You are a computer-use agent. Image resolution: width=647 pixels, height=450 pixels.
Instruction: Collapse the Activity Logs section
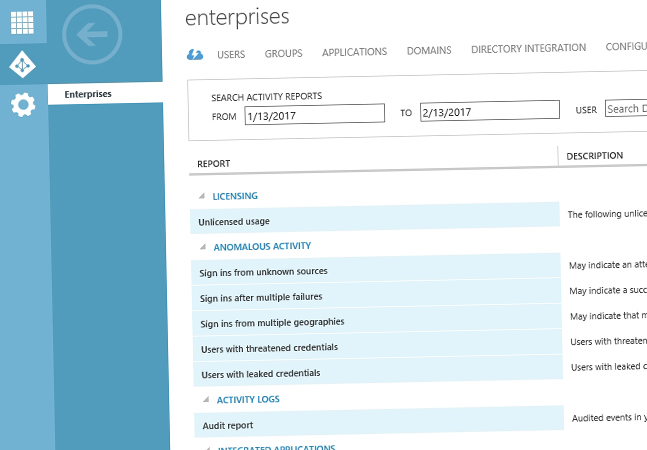[x=205, y=400]
